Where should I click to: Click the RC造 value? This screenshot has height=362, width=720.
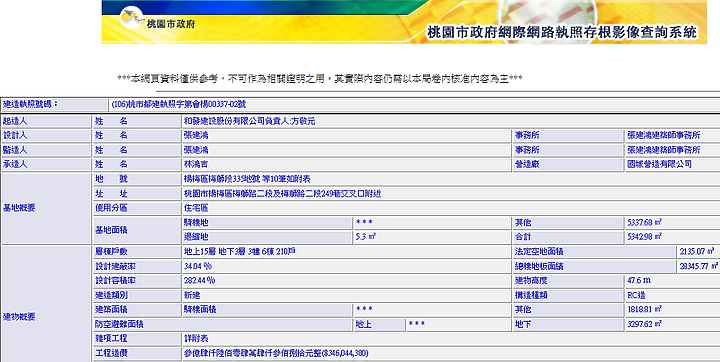[x=636, y=295]
